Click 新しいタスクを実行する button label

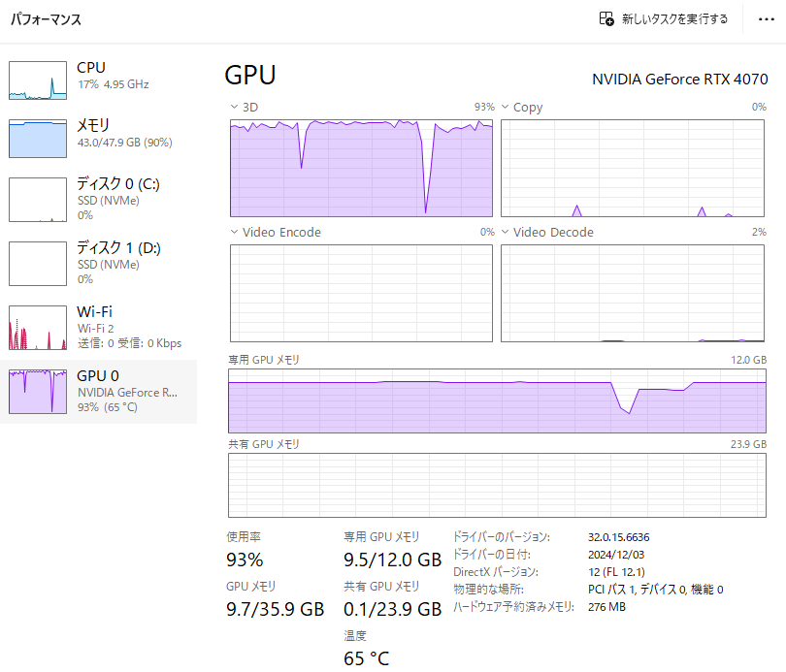point(674,18)
